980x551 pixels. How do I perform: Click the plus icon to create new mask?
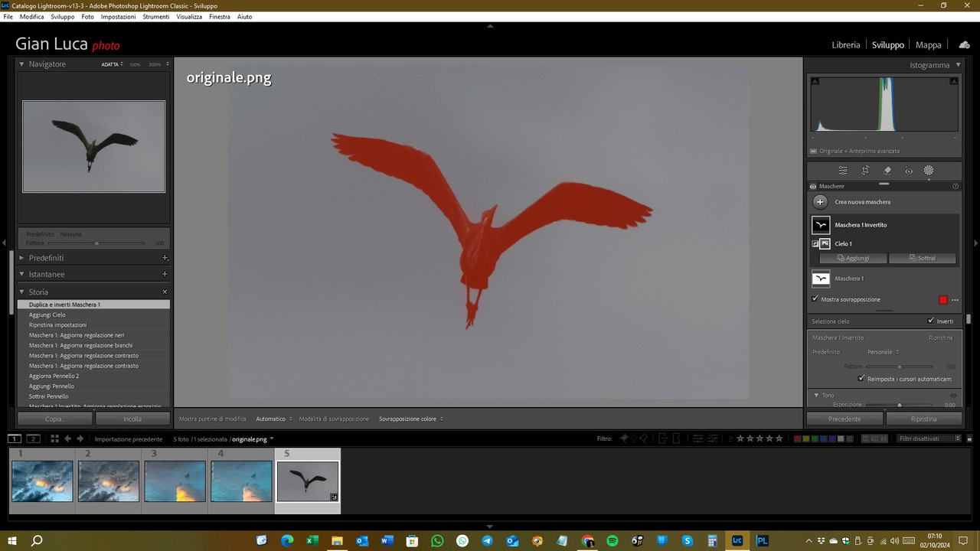pyautogui.click(x=820, y=202)
